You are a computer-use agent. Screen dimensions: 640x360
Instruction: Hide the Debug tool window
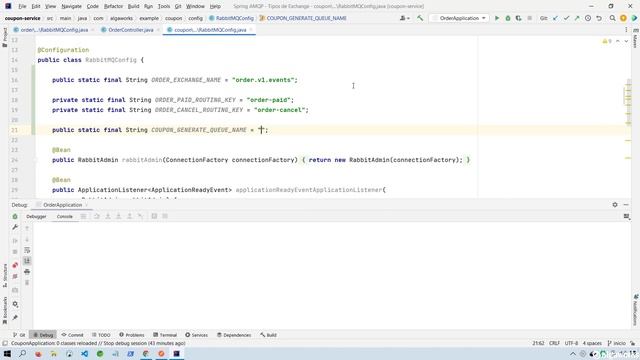[626, 204]
